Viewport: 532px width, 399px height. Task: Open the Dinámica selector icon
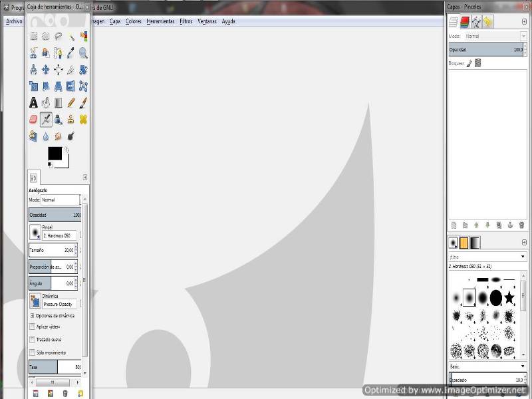click(35, 301)
